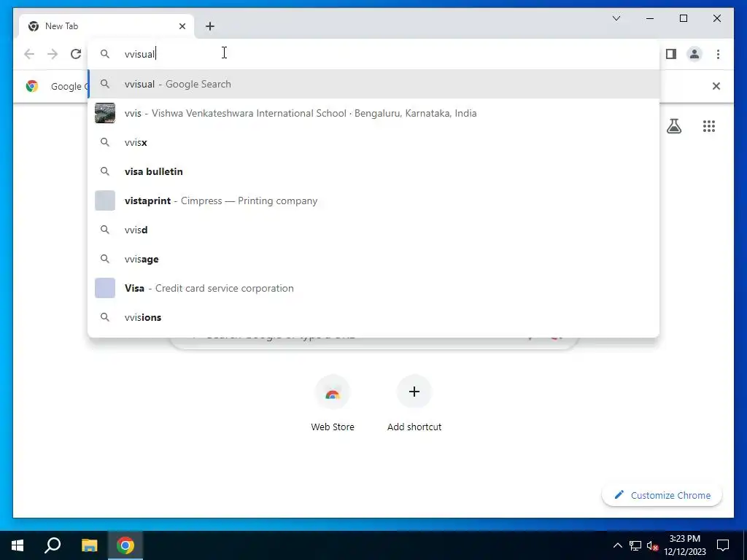Open Windows search from the taskbar
Viewport: 747px width, 560px height.
53,545
